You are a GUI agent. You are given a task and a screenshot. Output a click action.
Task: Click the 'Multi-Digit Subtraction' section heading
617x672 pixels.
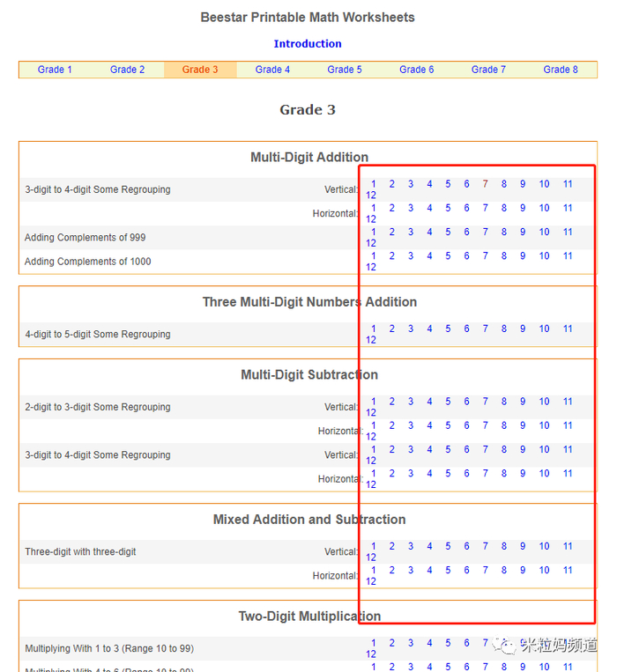(x=309, y=375)
